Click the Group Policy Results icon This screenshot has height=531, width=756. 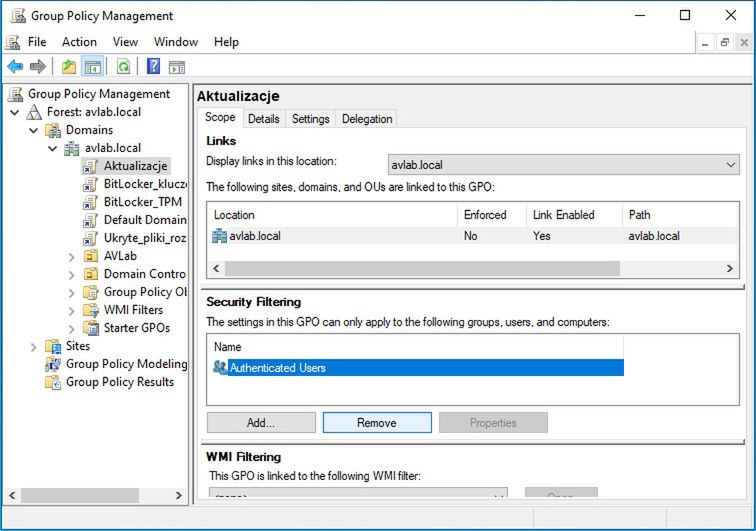coord(53,382)
